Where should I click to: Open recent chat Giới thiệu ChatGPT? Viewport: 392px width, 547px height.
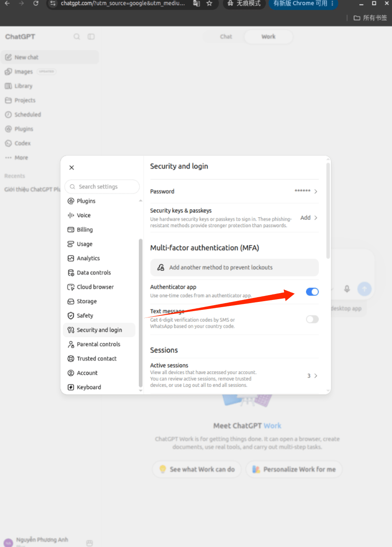[x=32, y=189]
